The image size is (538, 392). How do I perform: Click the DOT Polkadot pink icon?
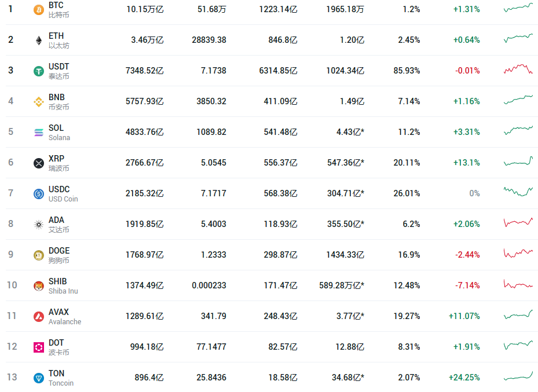39,347
